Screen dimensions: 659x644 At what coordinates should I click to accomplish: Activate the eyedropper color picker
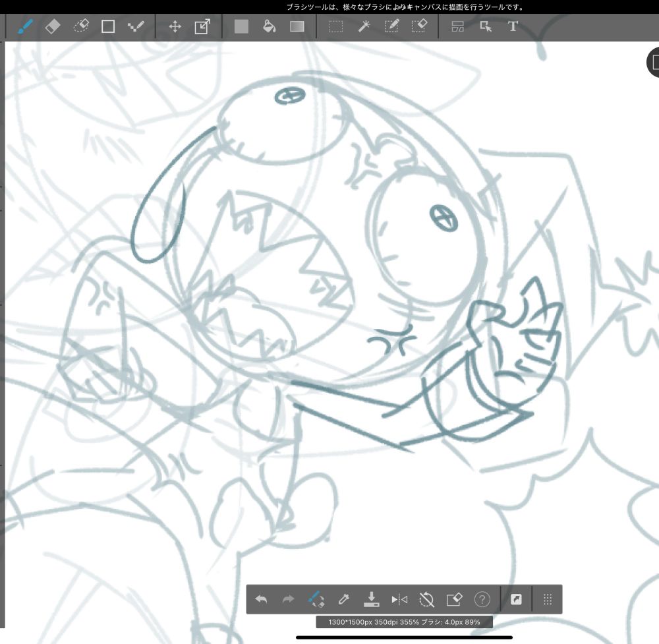344,599
